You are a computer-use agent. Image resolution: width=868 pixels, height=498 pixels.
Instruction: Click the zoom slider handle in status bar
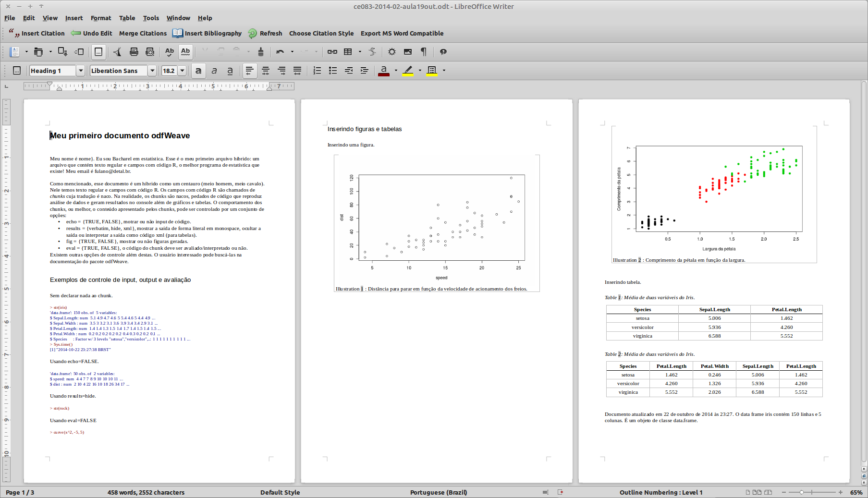[x=802, y=492]
